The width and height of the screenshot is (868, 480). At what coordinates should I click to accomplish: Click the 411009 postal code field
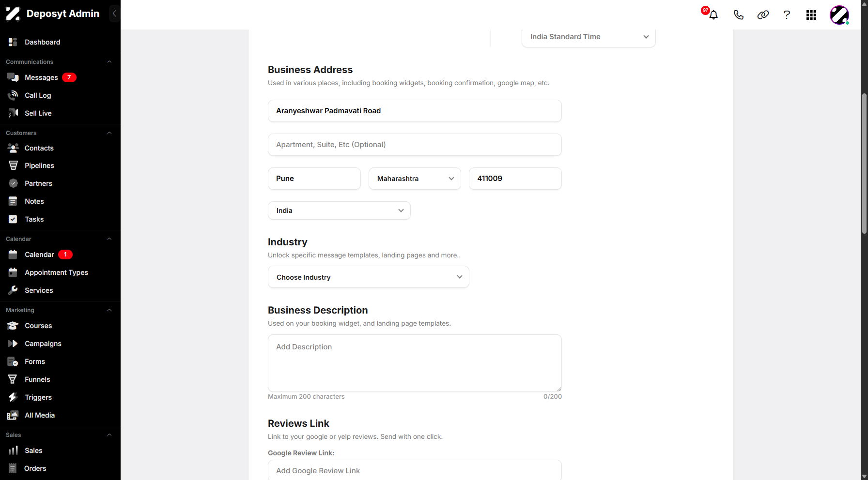[515, 179]
